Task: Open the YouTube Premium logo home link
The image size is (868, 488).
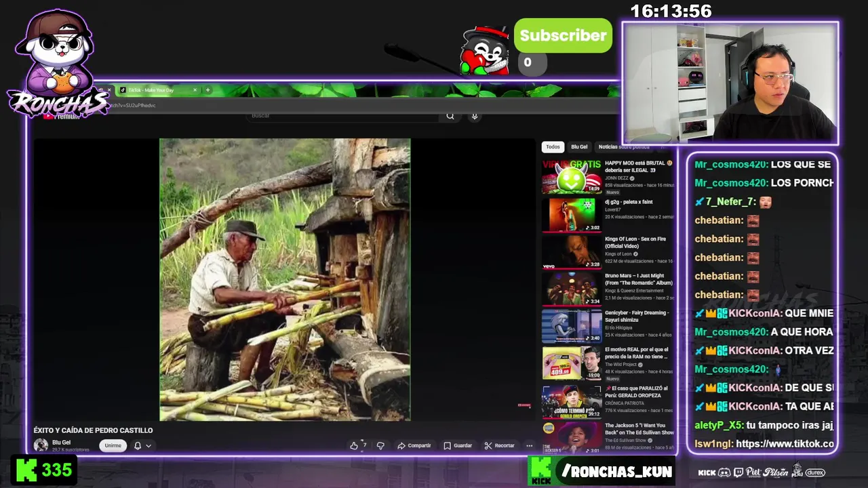Action: (x=62, y=116)
